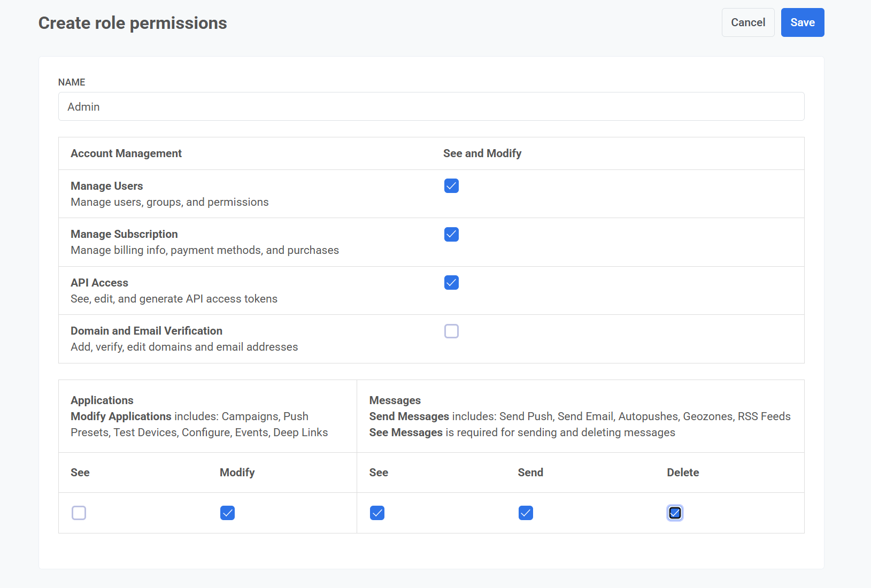
Task: Click the Save button
Action: point(802,22)
